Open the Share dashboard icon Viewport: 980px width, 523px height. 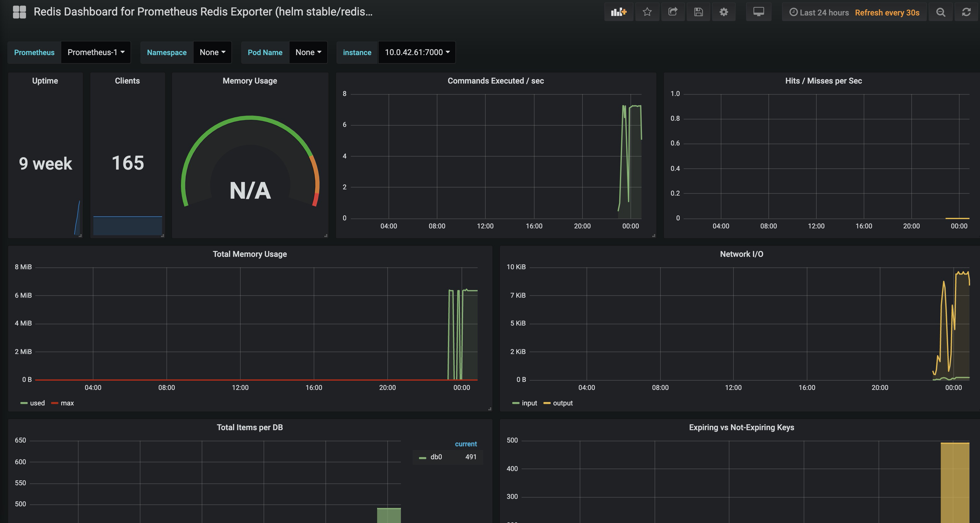click(673, 12)
